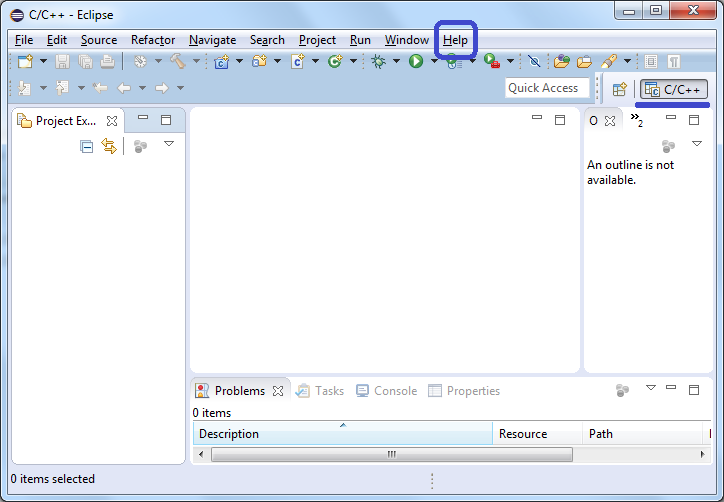
Task: Open dropdown next to New C++ Class icon
Action: (353, 61)
